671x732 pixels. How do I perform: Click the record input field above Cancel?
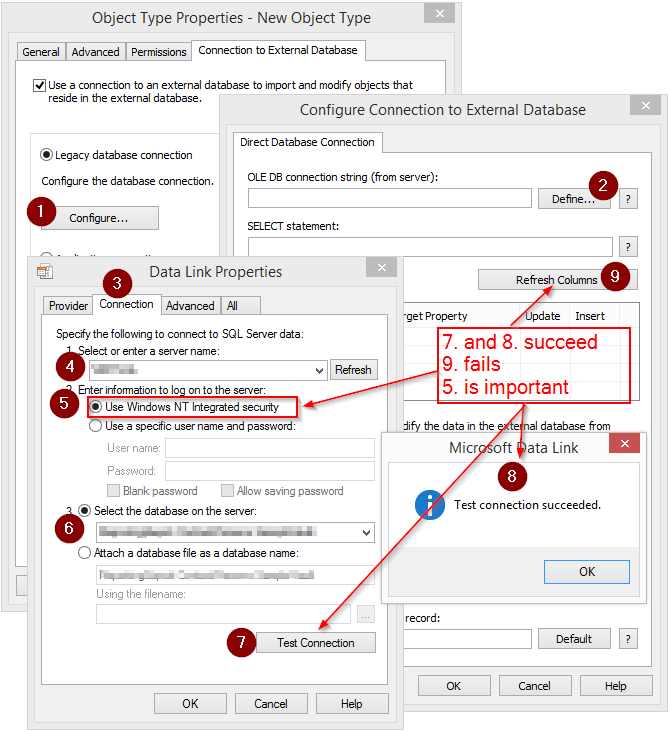pyautogui.click(x=467, y=639)
